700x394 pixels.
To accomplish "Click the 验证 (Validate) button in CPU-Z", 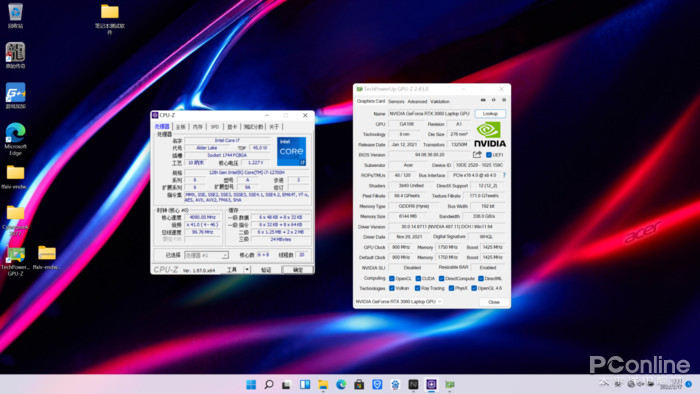I will tap(266, 270).
